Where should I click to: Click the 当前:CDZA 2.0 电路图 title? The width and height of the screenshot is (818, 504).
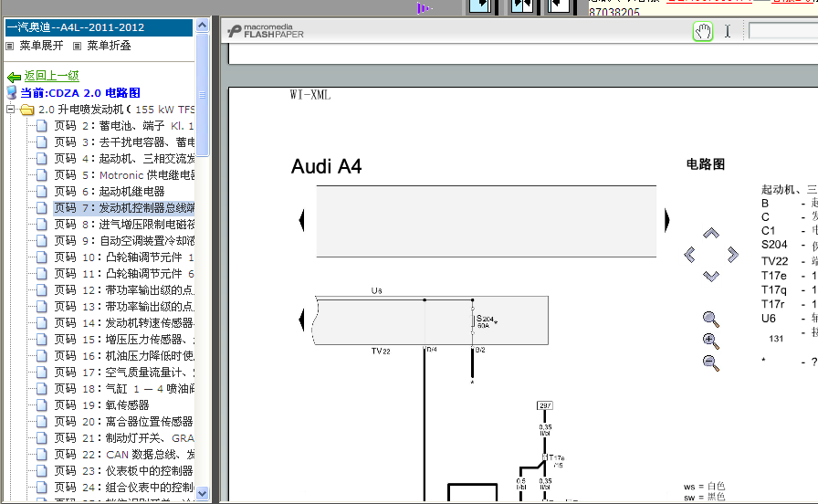79,93
